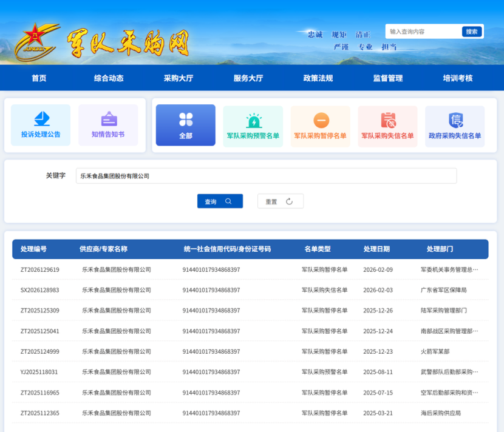Click the 搜索 button in header

[471, 32]
